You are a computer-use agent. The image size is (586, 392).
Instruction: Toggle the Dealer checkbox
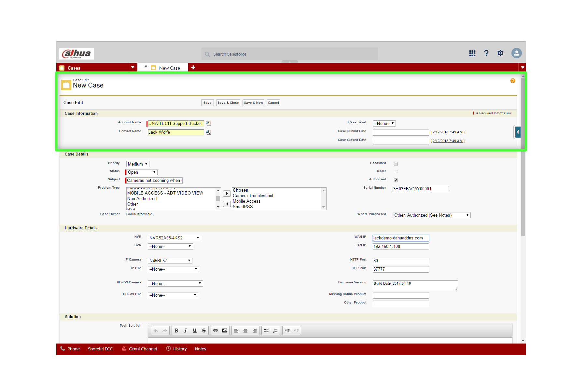pos(396,172)
